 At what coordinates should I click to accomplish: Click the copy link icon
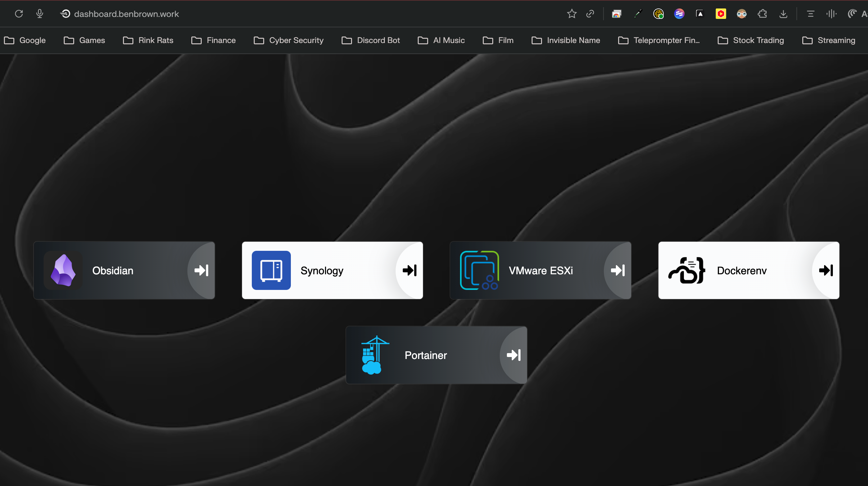tap(590, 14)
